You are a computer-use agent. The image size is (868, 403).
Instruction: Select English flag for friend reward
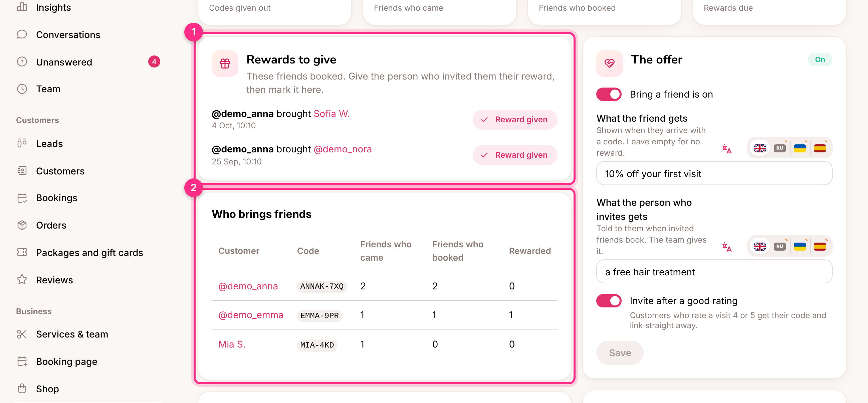click(759, 148)
